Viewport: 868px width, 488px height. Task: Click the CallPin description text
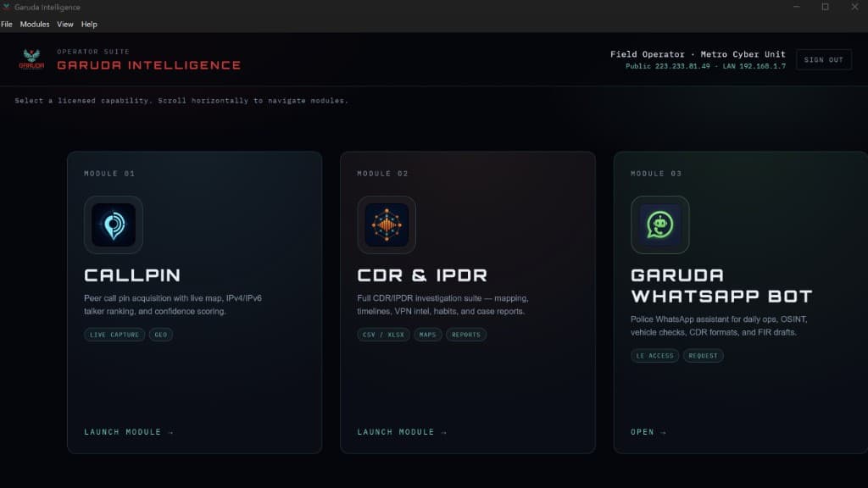173,305
